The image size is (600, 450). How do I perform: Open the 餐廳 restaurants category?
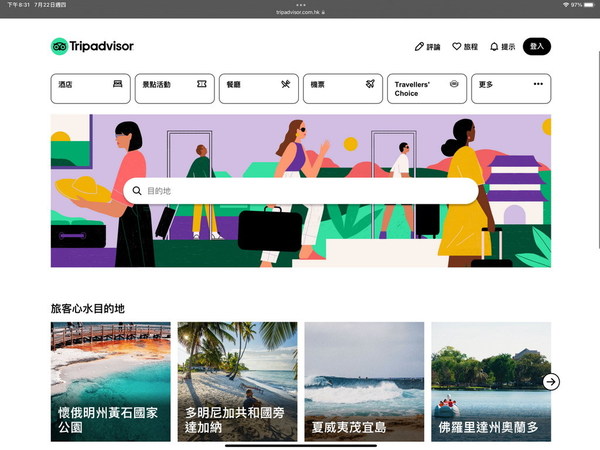click(x=259, y=88)
